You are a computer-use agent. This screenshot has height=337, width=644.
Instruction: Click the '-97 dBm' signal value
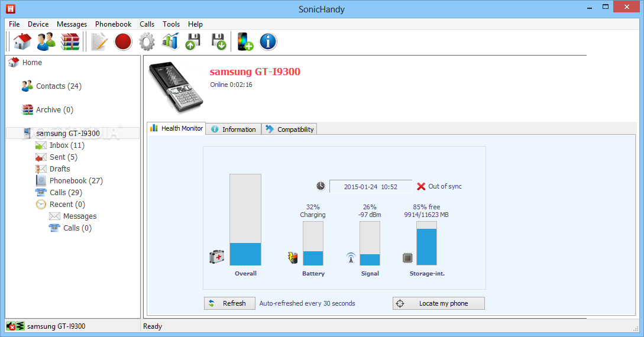(x=370, y=215)
